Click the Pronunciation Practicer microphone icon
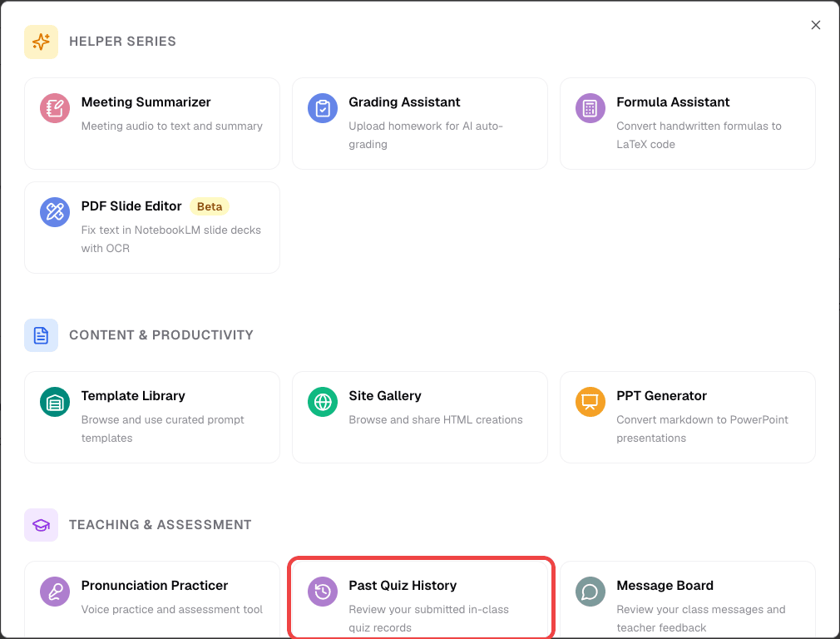The height and width of the screenshot is (639, 840). (55, 592)
